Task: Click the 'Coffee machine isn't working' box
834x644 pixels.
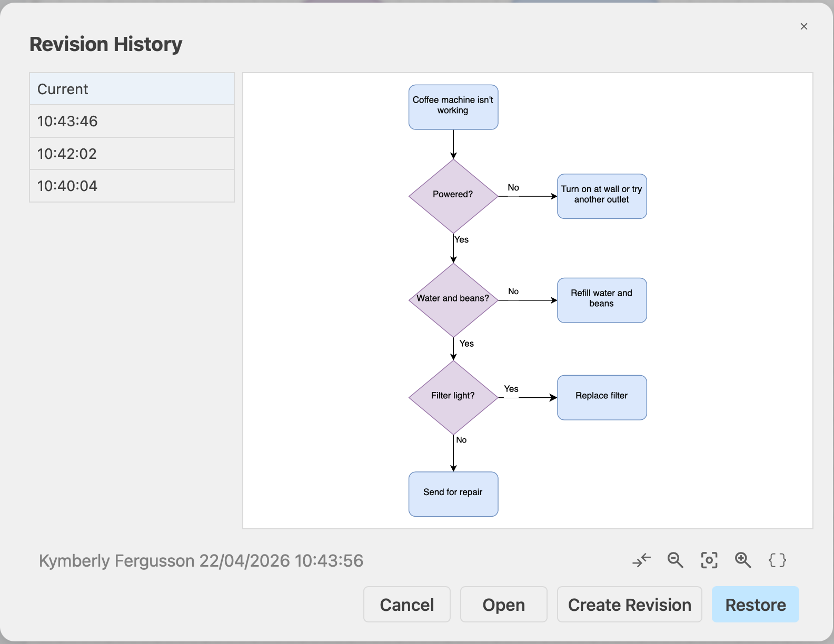Action: pos(453,107)
